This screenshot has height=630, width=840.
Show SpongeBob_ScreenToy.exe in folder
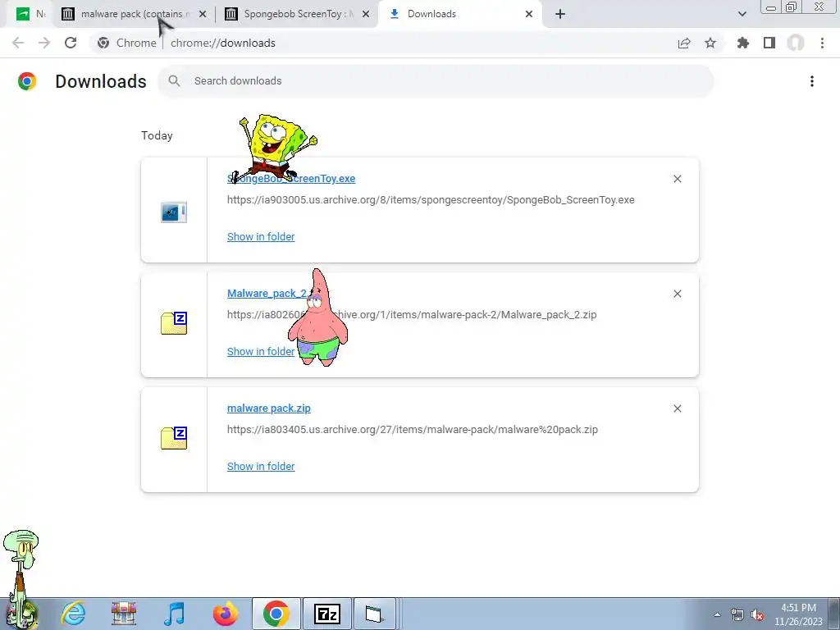pos(261,237)
